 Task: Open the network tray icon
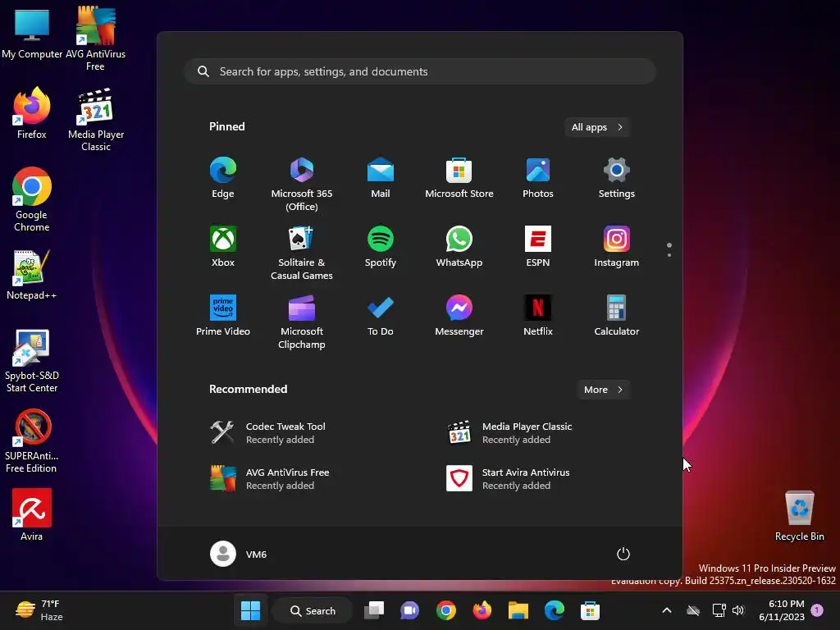[719, 610]
